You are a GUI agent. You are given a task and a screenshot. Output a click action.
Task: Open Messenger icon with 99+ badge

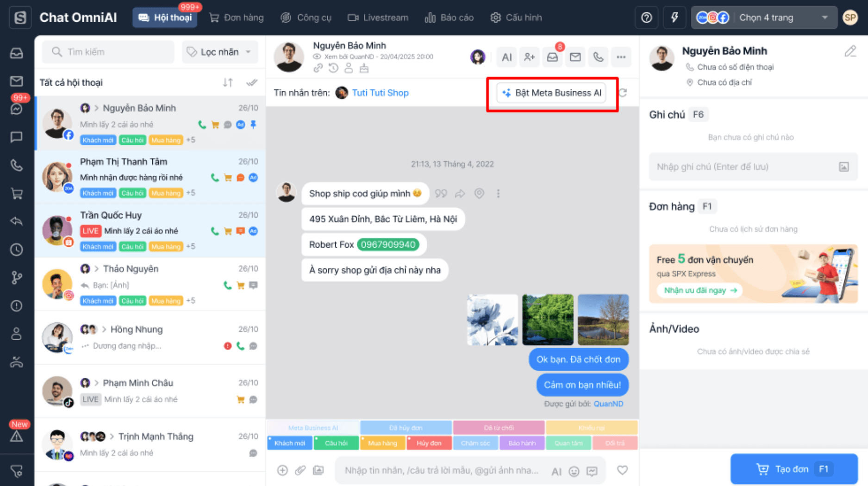coord(17,109)
